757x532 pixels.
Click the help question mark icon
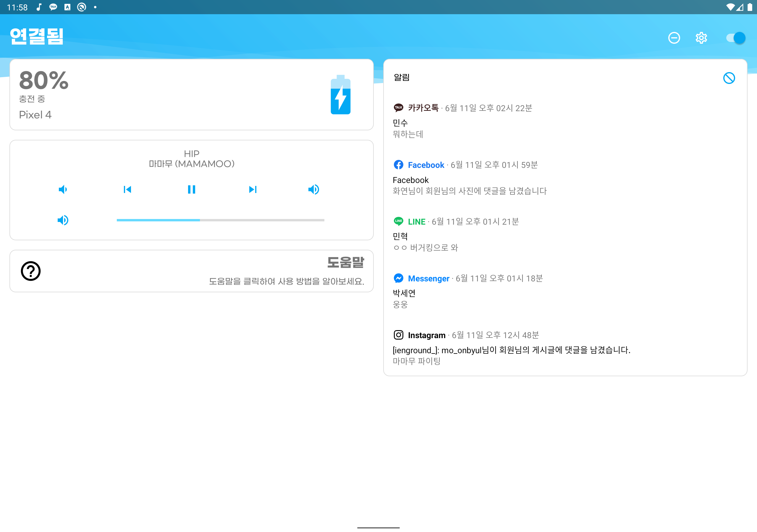pyautogui.click(x=31, y=271)
